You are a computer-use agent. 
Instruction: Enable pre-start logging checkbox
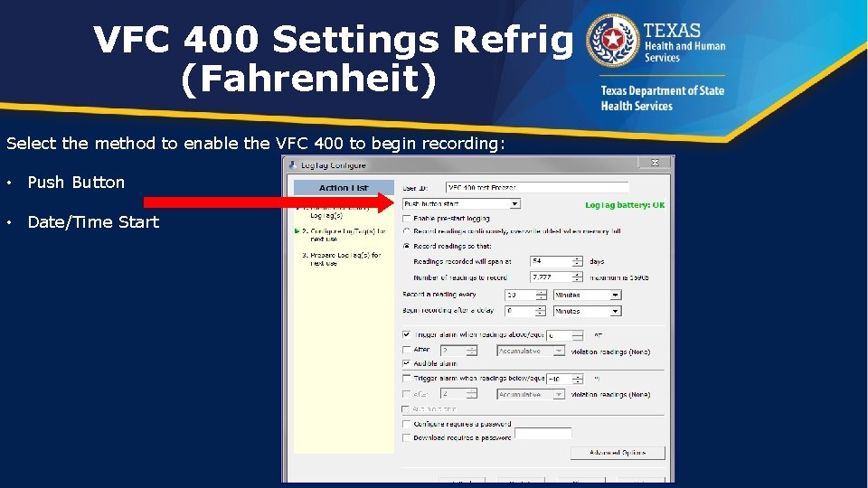pos(407,219)
